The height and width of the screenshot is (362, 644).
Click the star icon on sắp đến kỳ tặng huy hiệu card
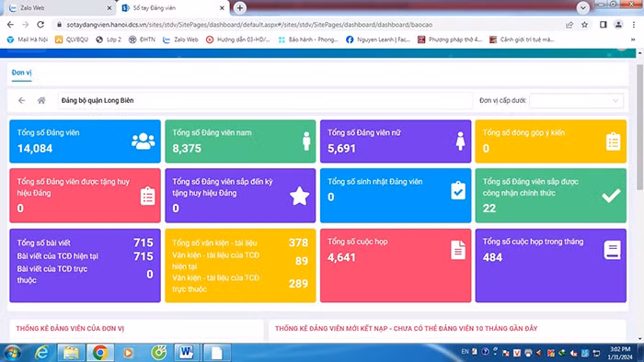(x=299, y=196)
